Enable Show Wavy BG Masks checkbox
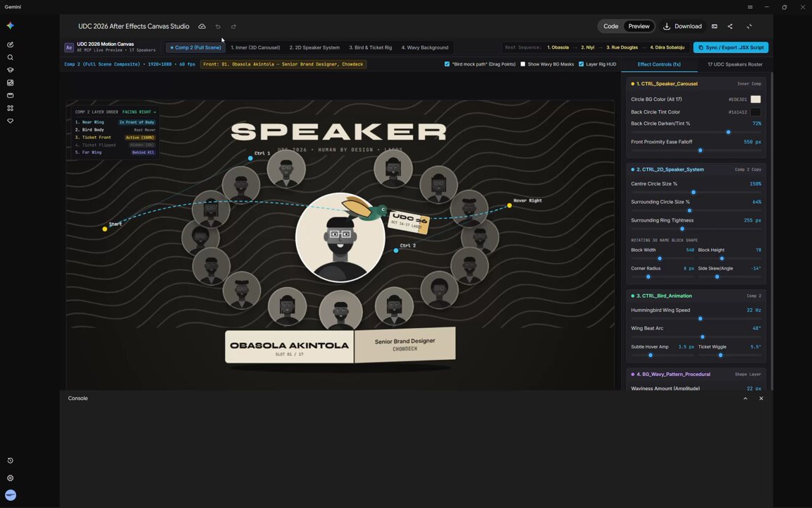 pyautogui.click(x=522, y=64)
